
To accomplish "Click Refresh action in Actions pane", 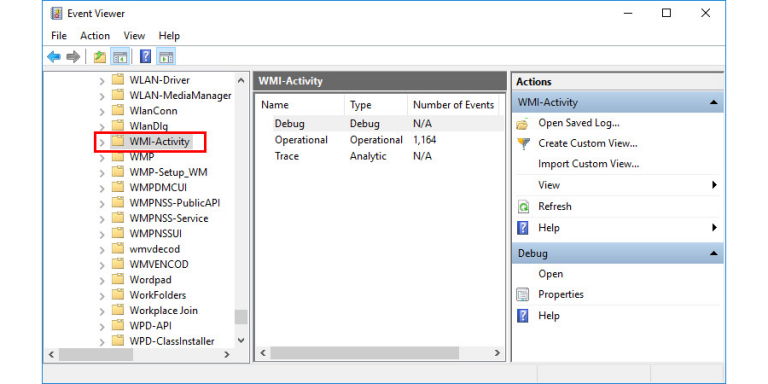I will 555,207.
